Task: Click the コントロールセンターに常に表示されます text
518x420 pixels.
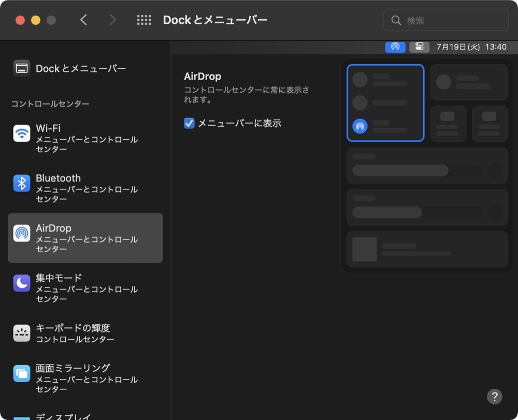Action: pos(247,95)
